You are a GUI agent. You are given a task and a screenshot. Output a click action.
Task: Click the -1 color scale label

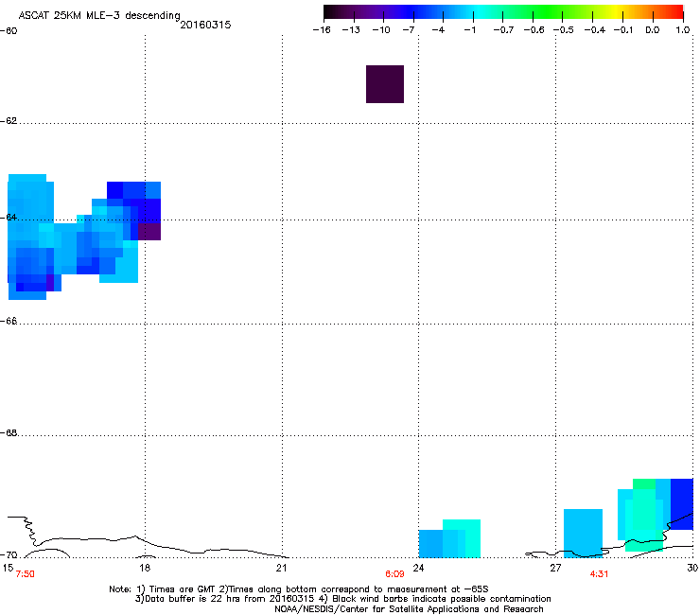469,30
